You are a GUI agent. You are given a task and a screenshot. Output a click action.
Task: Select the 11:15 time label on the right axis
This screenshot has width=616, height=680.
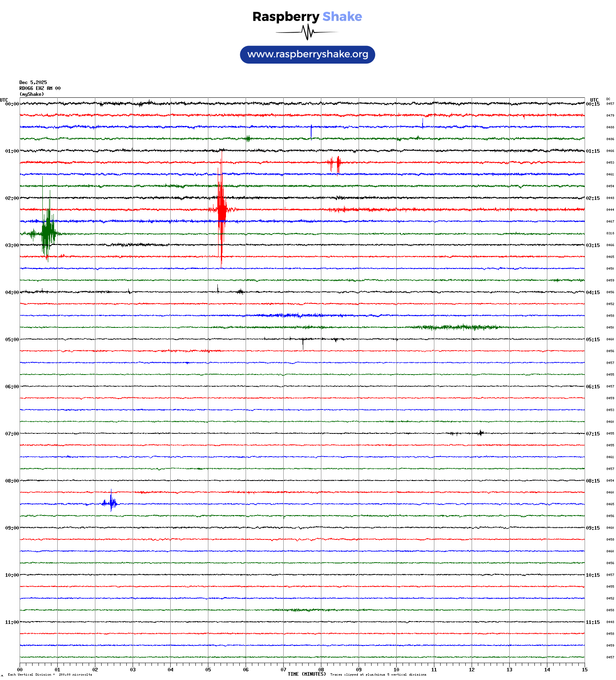(592, 622)
